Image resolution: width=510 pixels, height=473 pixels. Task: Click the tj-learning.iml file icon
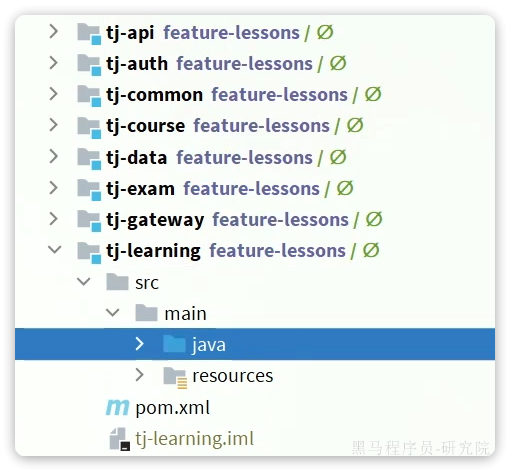tap(120, 439)
